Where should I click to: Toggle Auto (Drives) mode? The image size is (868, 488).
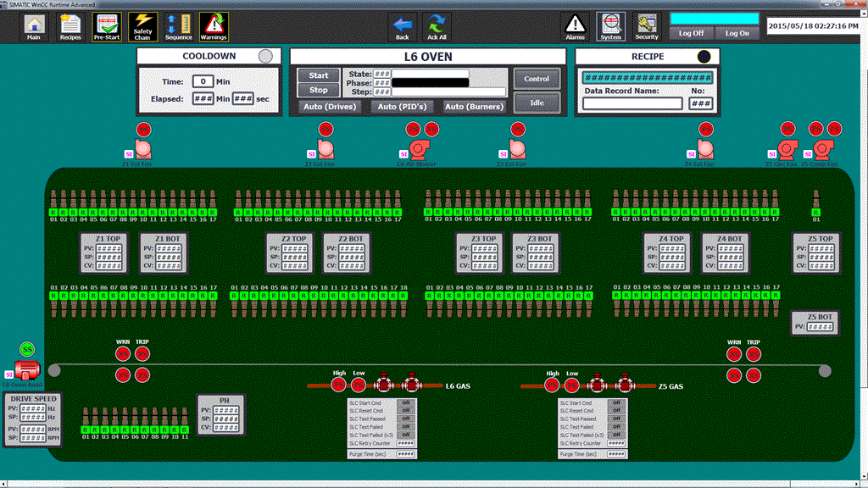click(329, 107)
